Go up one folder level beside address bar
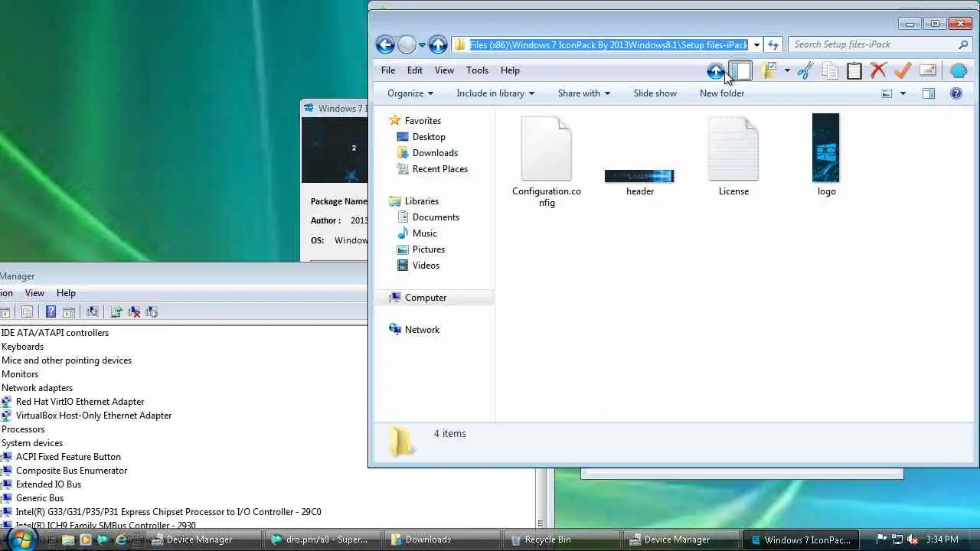980x551 pixels. coord(438,44)
